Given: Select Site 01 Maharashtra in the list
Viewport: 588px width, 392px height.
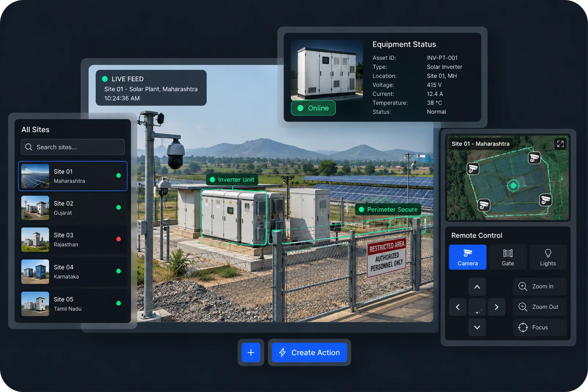Looking at the screenshot, I should [x=73, y=176].
